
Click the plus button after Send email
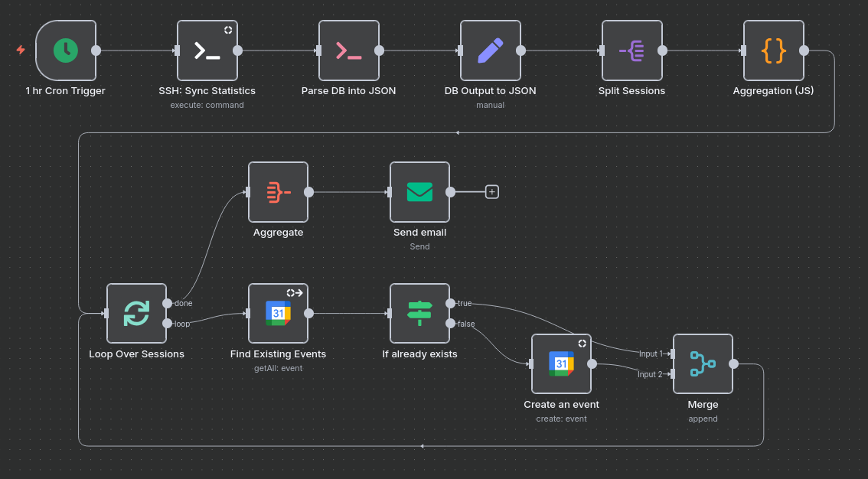[x=492, y=192]
